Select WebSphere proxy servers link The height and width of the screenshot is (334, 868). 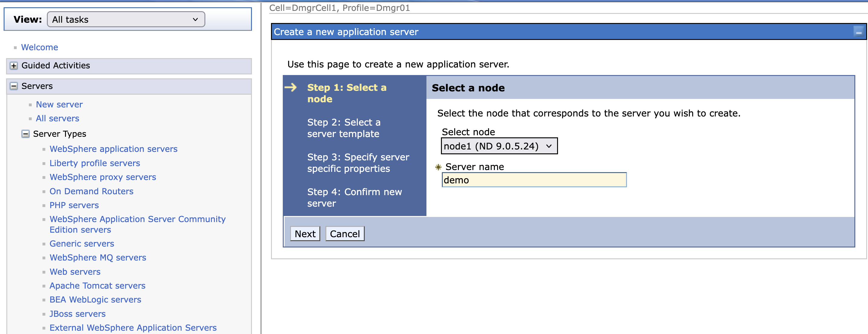(x=103, y=177)
